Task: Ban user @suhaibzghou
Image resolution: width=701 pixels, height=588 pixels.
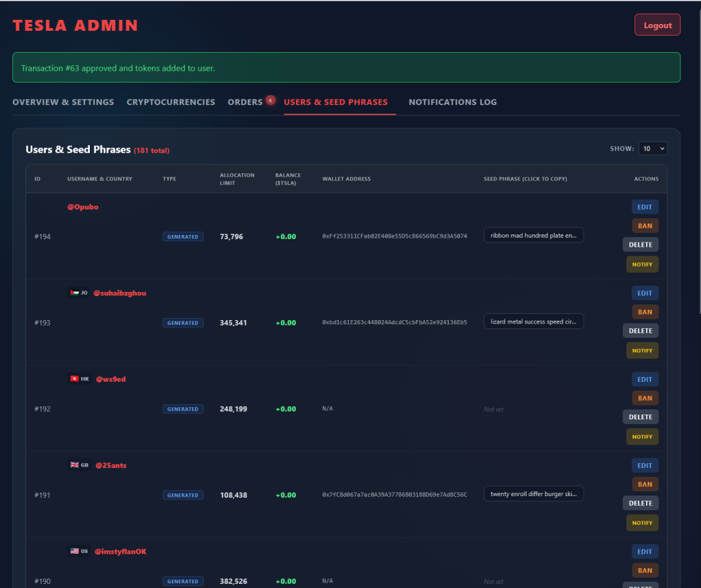Action: (645, 312)
